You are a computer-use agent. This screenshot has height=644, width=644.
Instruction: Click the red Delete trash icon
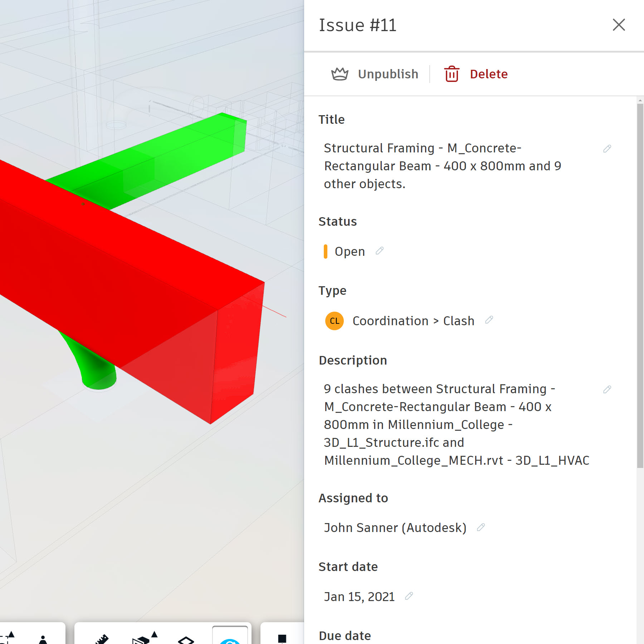(x=452, y=74)
